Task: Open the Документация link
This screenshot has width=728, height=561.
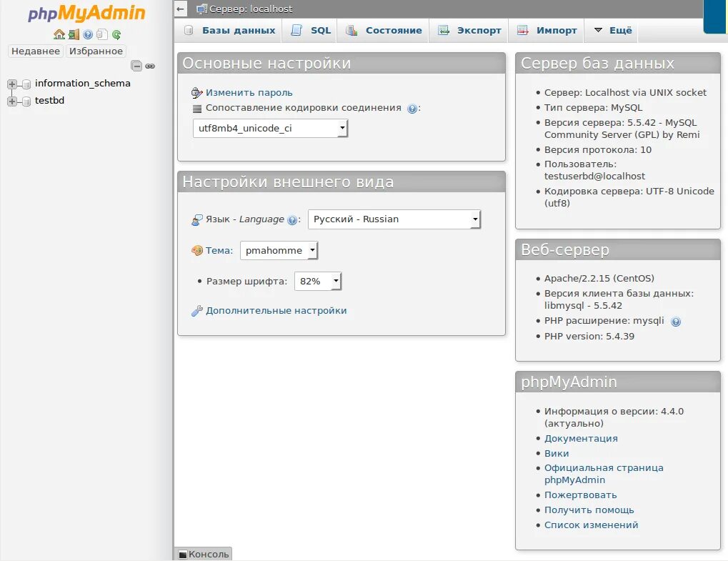Action: coord(581,438)
